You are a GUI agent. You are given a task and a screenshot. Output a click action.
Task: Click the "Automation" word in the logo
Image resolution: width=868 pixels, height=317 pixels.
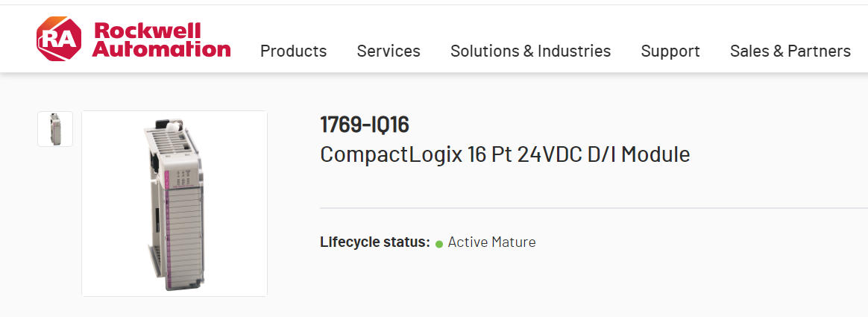click(x=162, y=49)
